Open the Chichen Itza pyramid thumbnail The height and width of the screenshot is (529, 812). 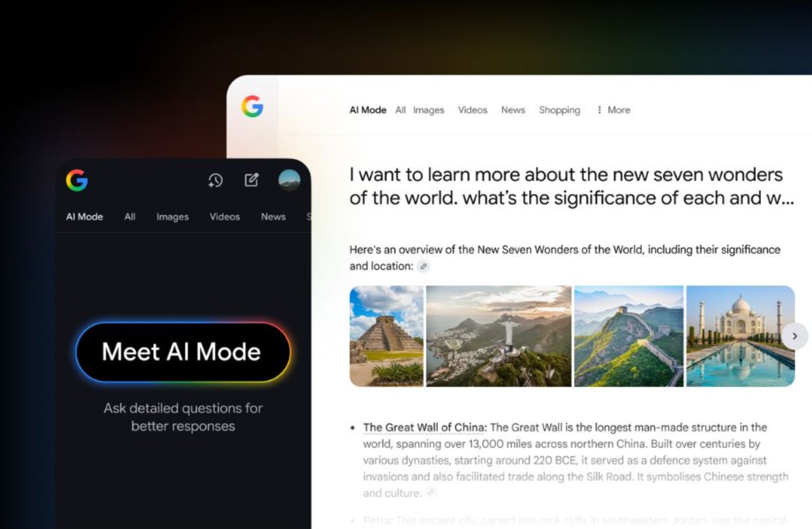(x=387, y=336)
